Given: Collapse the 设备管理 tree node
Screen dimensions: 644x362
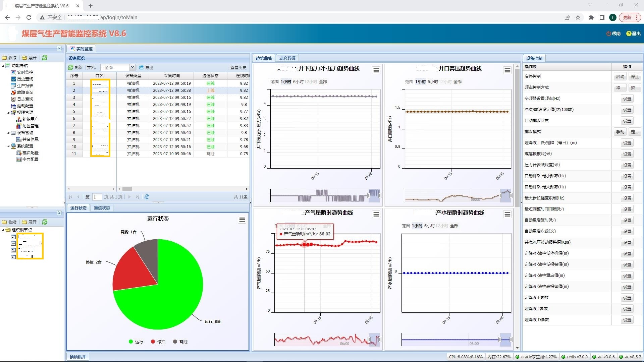Looking at the screenshot, I should tap(9, 133).
